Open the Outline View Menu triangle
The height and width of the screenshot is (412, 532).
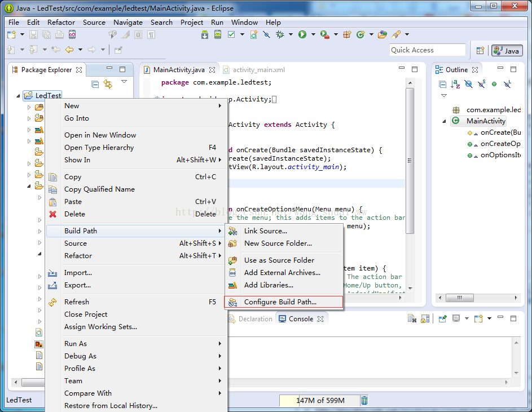point(444,96)
